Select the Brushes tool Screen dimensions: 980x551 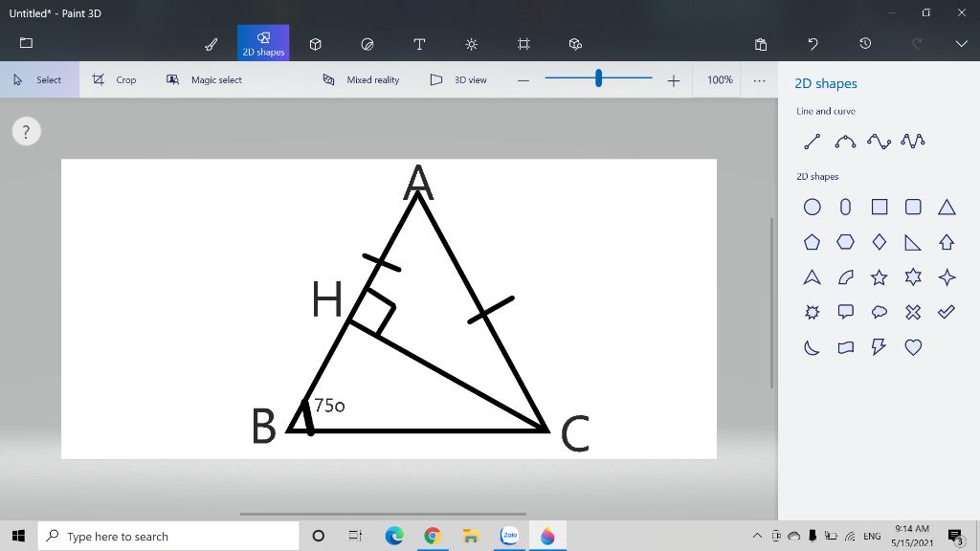pyautogui.click(x=212, y=44)
